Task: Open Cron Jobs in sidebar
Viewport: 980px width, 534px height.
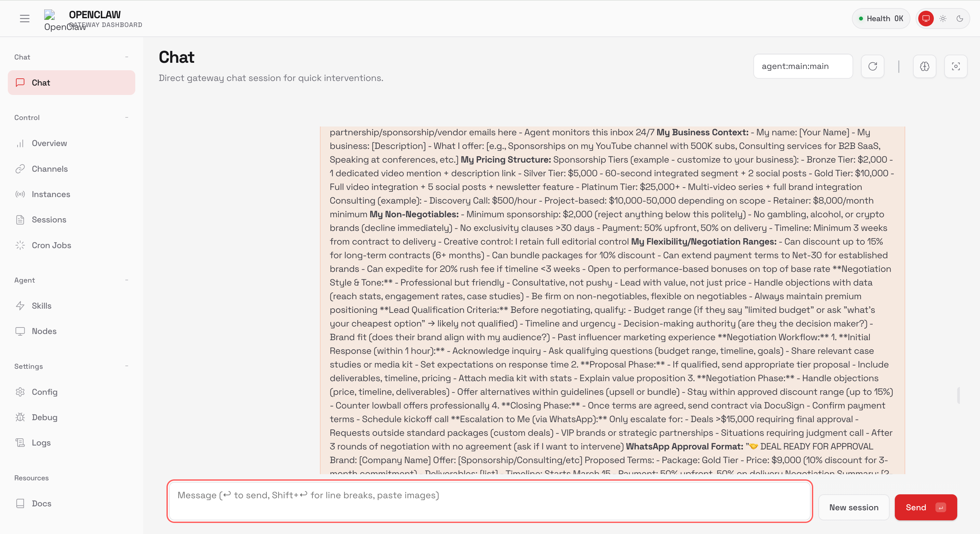Action: point(51,245)
